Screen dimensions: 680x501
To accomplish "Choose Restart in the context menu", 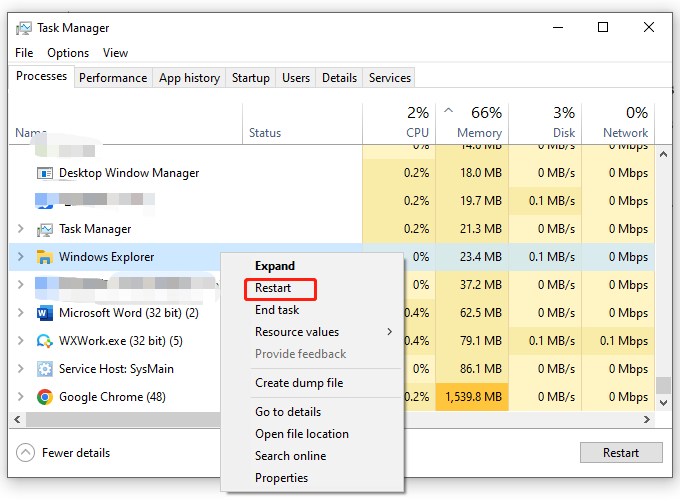I will point(312,288).
